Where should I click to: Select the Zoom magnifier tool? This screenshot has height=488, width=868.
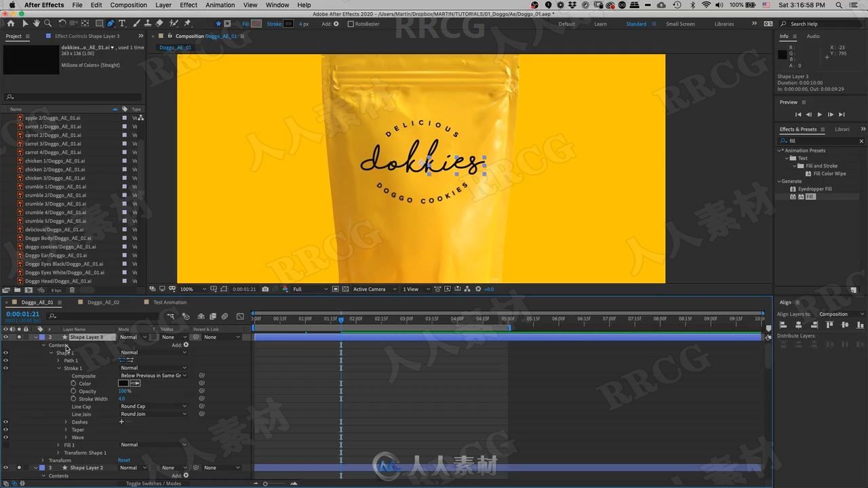47,23
